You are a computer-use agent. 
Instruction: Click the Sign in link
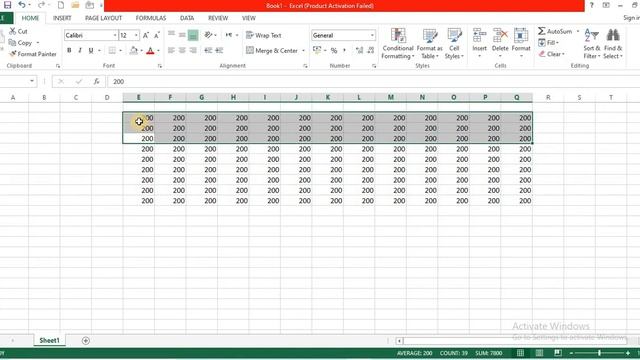coord(631,18)
